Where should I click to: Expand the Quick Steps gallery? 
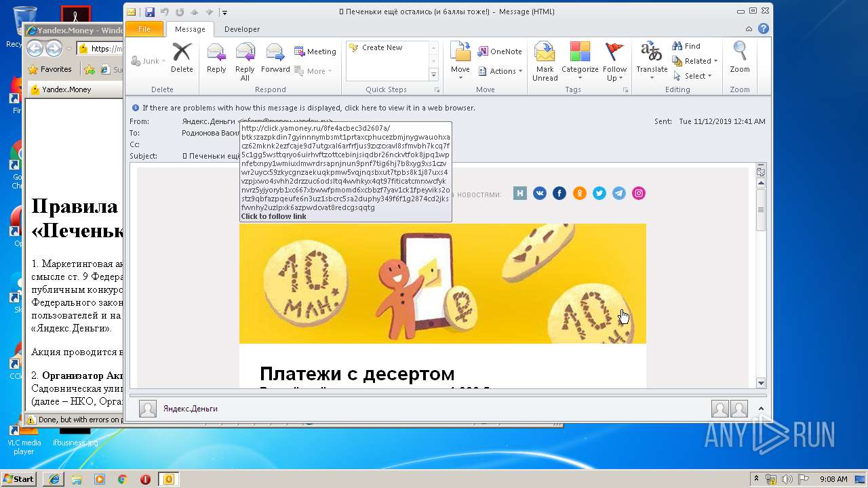point(434,75)
